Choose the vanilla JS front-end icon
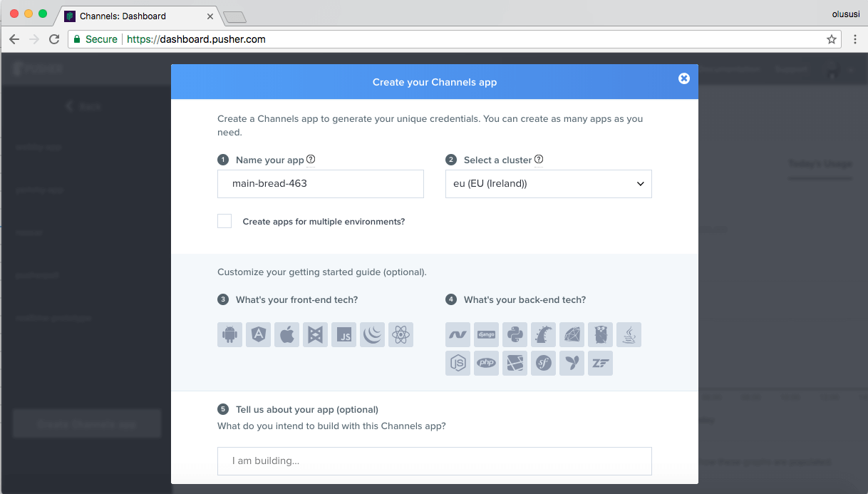 (x=343, y=334)
